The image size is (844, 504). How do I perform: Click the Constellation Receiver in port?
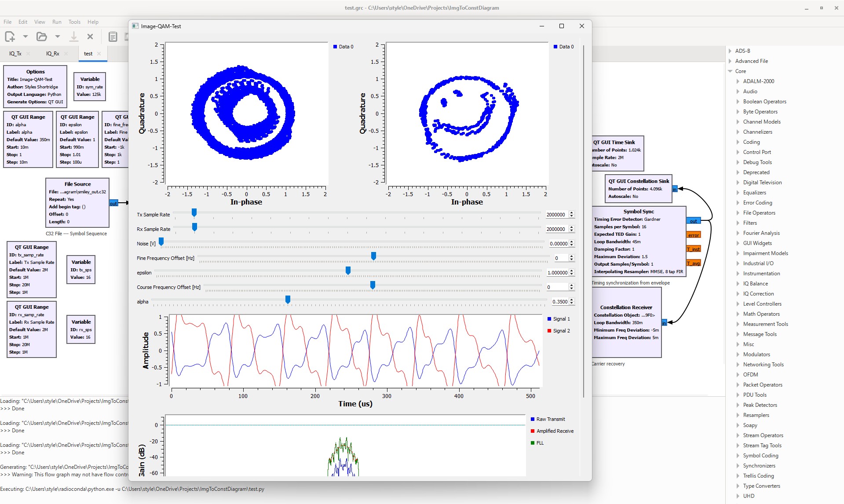click(664, 323)
